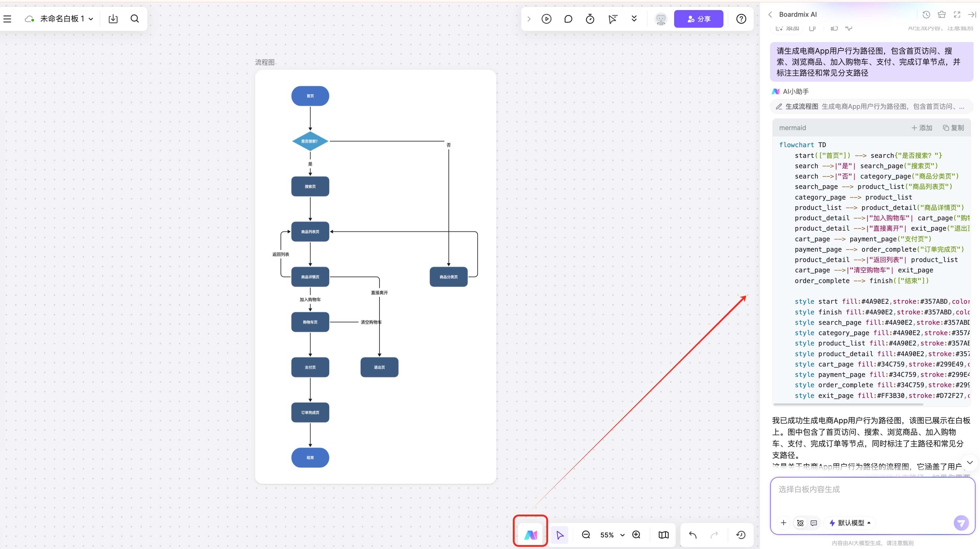Expand the 未命名白板 1 title dropdown
Viewport: 980px width, 549px height.
coord(91,19)
